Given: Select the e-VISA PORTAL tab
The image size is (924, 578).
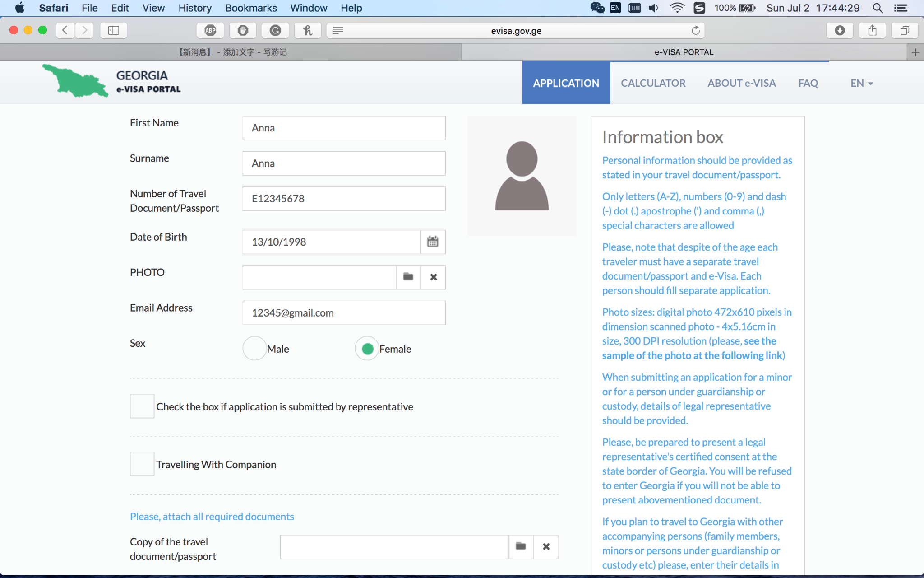Looking at the screenshot, I should [684, 52].
